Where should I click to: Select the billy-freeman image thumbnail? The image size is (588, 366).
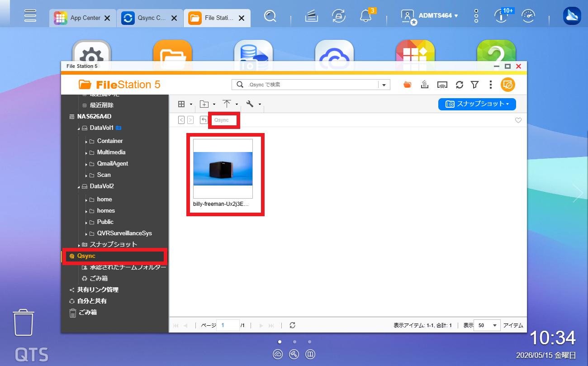point(223,169)
